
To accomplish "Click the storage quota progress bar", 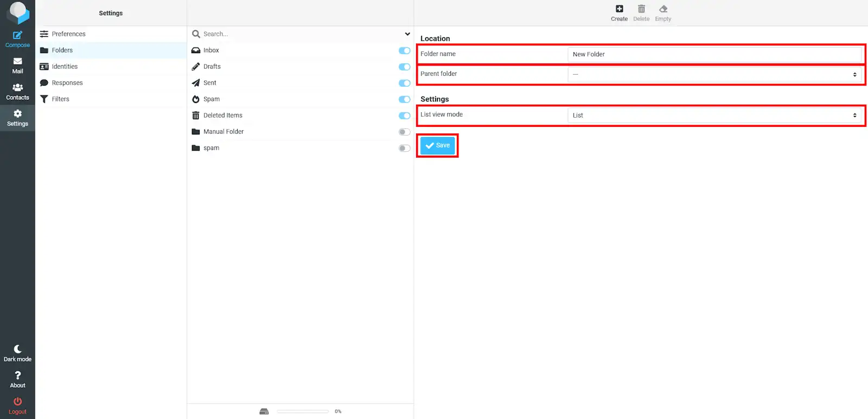I will [302, 411].
